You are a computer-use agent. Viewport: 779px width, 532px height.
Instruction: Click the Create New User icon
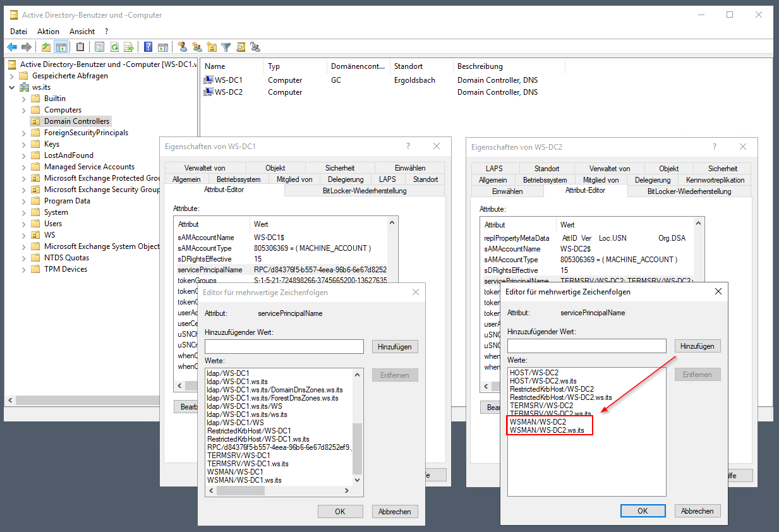[x=182, y=47]
